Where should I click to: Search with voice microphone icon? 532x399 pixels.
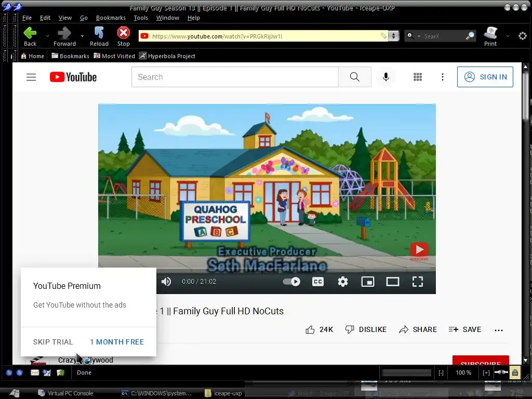tap(386, 77)
